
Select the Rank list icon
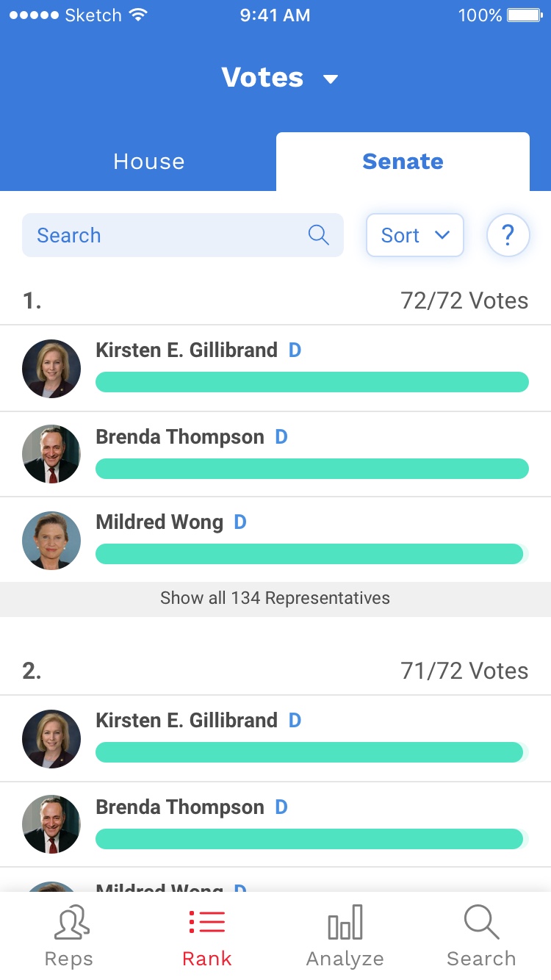[x=207, y=923]
